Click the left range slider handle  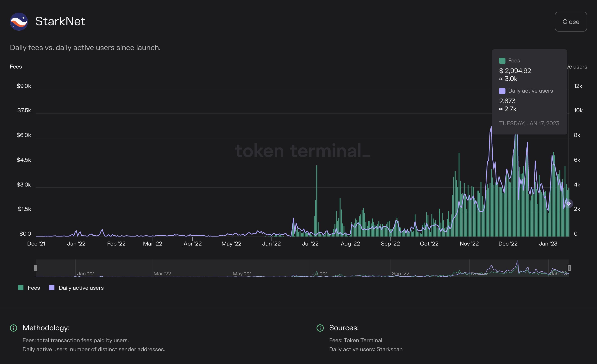pyautogui.click(x=35, y=268)
